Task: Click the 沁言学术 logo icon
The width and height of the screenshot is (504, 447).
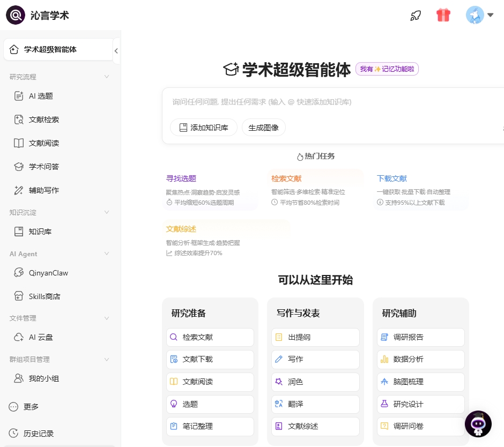Action: [15, 15]
